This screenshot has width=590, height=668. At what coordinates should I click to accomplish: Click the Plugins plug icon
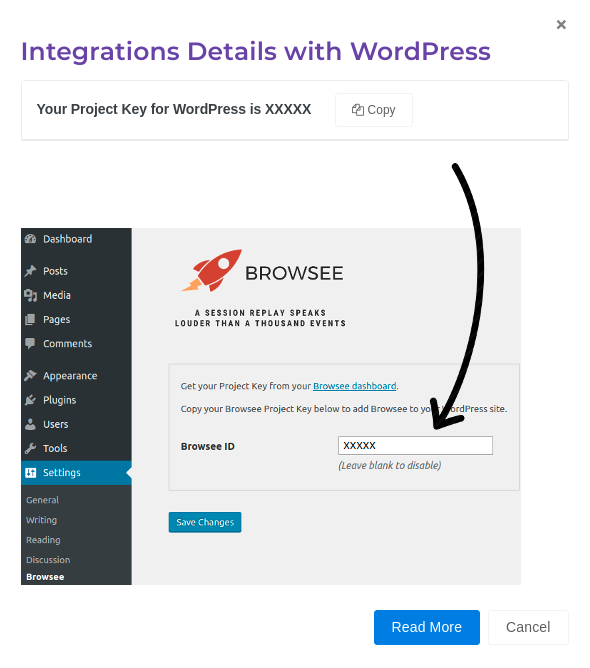click(30, 400)
